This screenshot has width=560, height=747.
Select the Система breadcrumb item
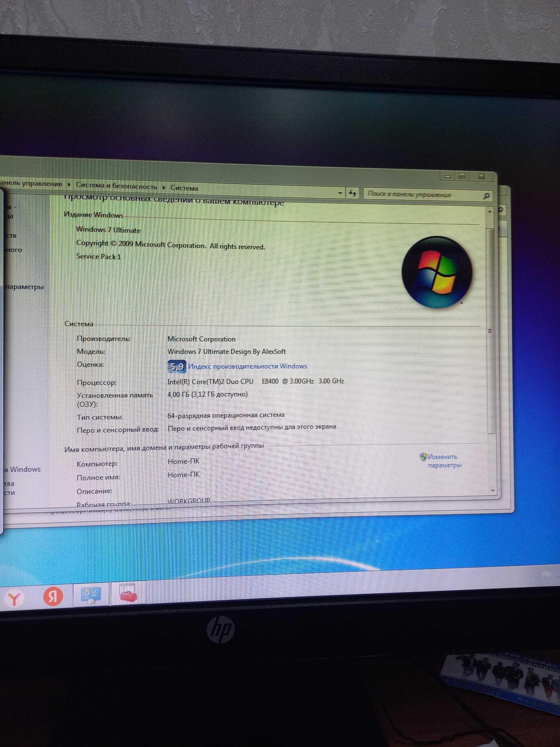pyautogui.click(x=184, y=188)
